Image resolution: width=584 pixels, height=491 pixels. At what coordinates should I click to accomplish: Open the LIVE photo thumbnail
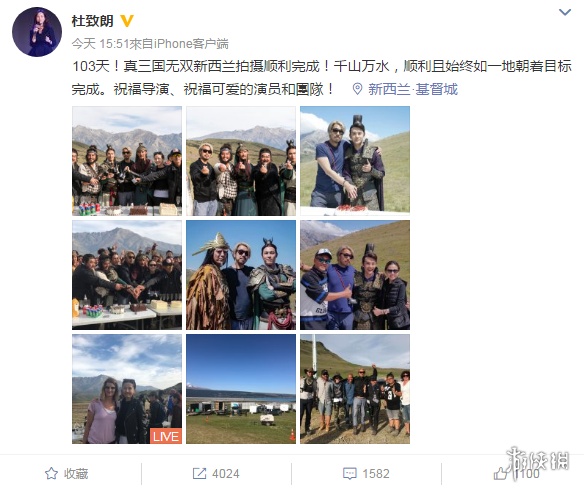tap(127, 389)
